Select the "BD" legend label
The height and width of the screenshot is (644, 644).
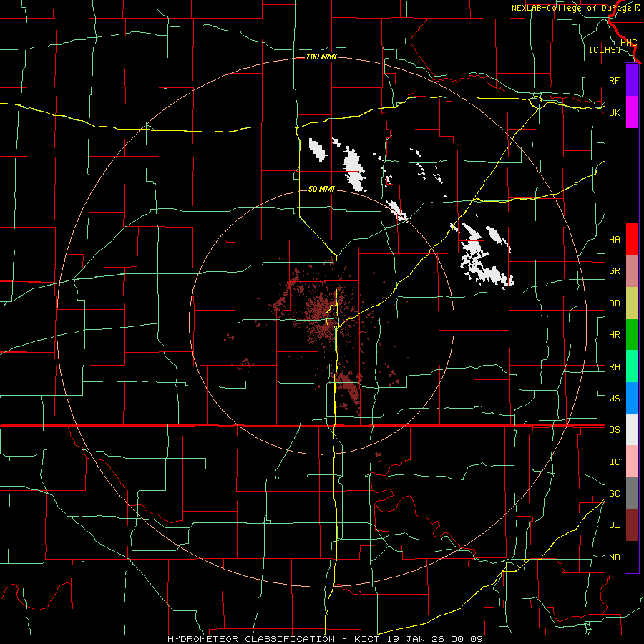coord(614,303)
